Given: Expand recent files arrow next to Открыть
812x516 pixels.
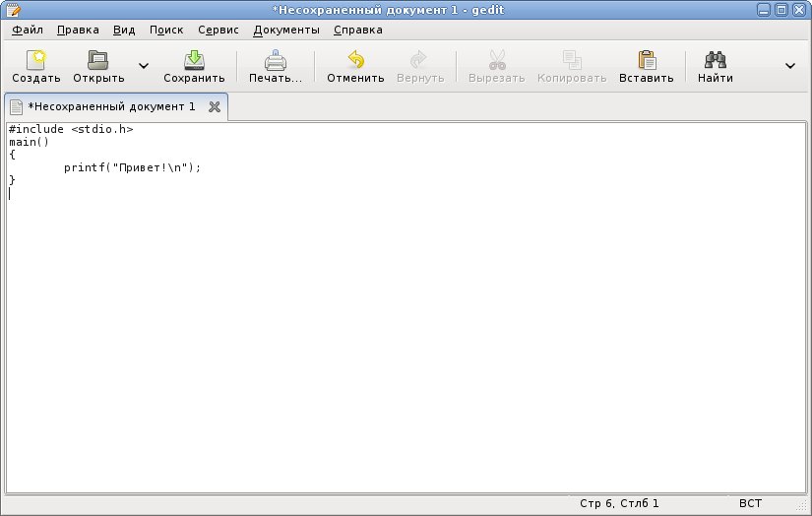Looking at the screenshot, I should coord(144,66).
